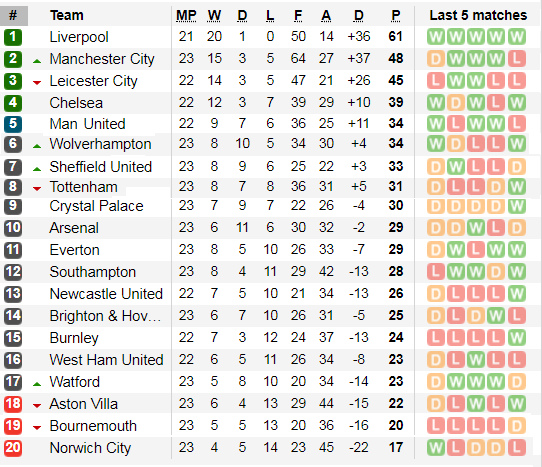
Task: Sort table by MP column header
Action: (186, 16)
